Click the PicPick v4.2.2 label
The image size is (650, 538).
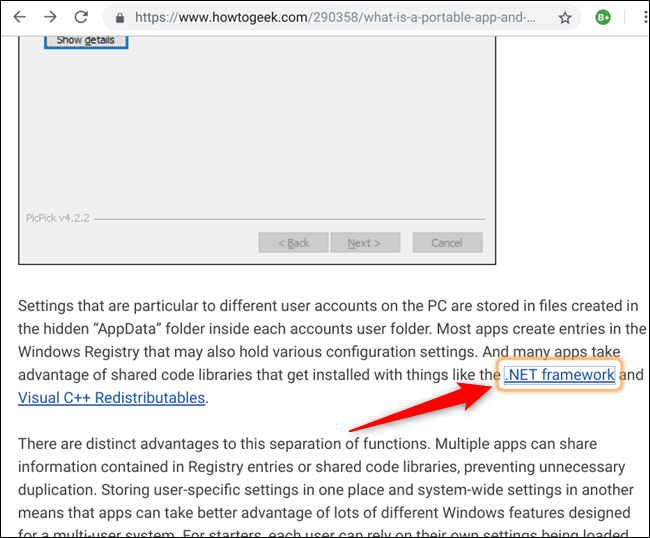point(58,218)
